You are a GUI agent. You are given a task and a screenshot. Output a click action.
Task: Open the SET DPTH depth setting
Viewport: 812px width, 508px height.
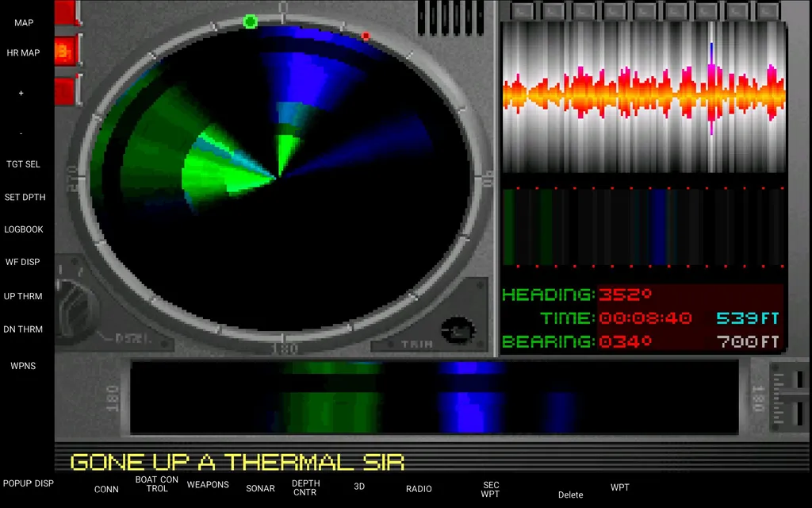(x=24, y=197)
